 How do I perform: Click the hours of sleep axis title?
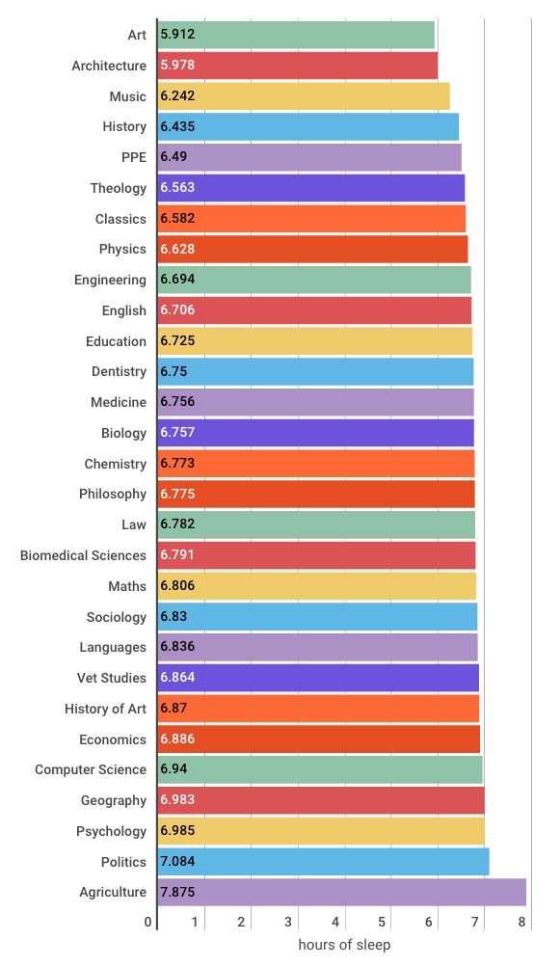click(344, 944)
